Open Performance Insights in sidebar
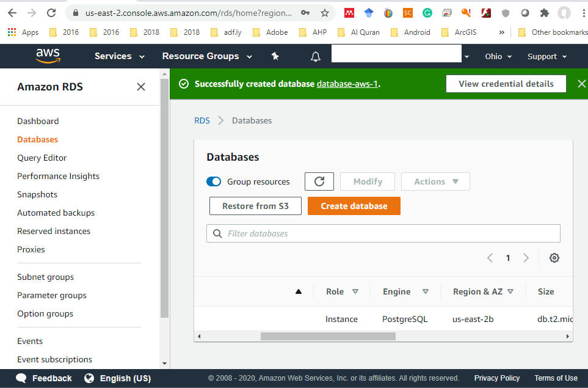The width and height of the screenshot is (588, 388). click(x=58, y=177)
